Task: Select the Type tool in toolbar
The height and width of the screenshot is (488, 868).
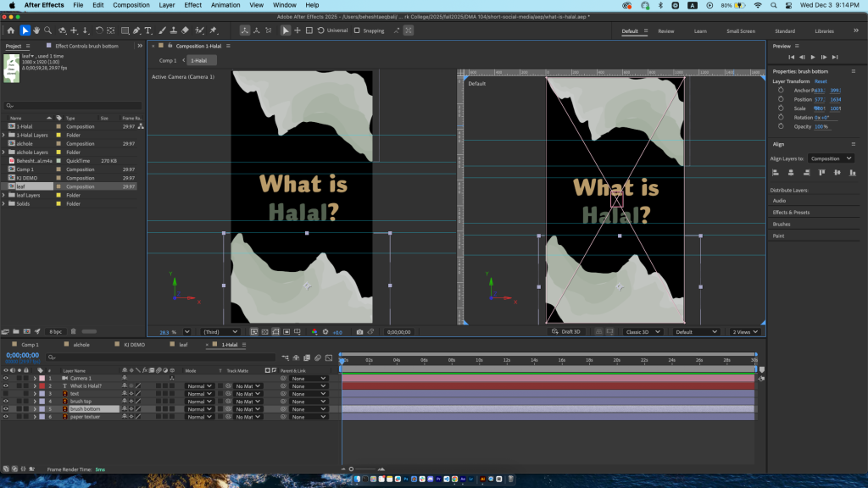Action: [x=147, y=31]
